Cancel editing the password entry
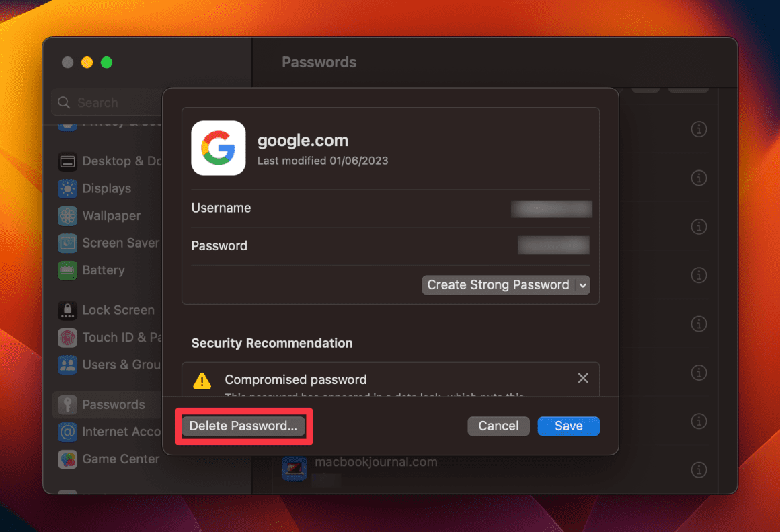This screenshot has height=532, width=780. (x=498, y=426)
